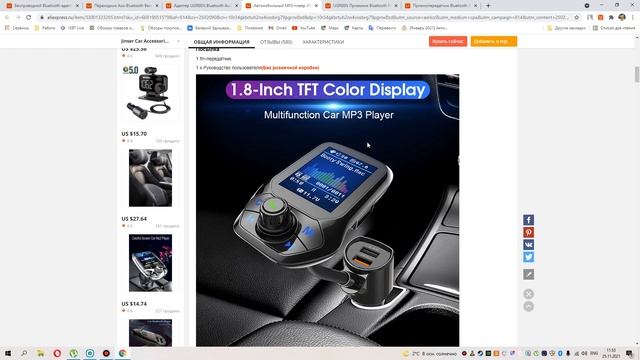Open the Chrome extensions puzzle icon
640x360 pixels.
click(x=611, y=18)
